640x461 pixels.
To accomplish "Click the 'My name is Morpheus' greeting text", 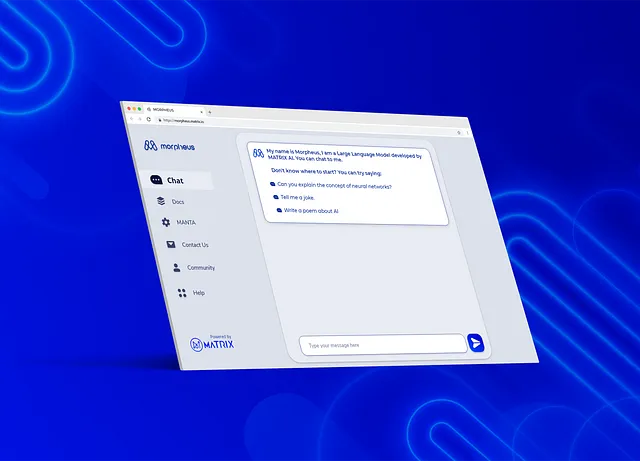I will 344,155.
